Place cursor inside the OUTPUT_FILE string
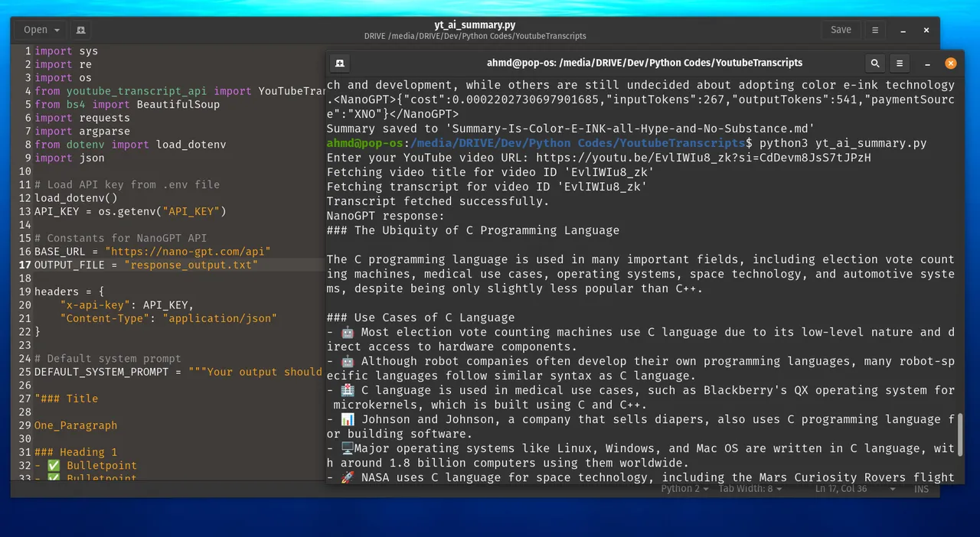 (190, 265)
